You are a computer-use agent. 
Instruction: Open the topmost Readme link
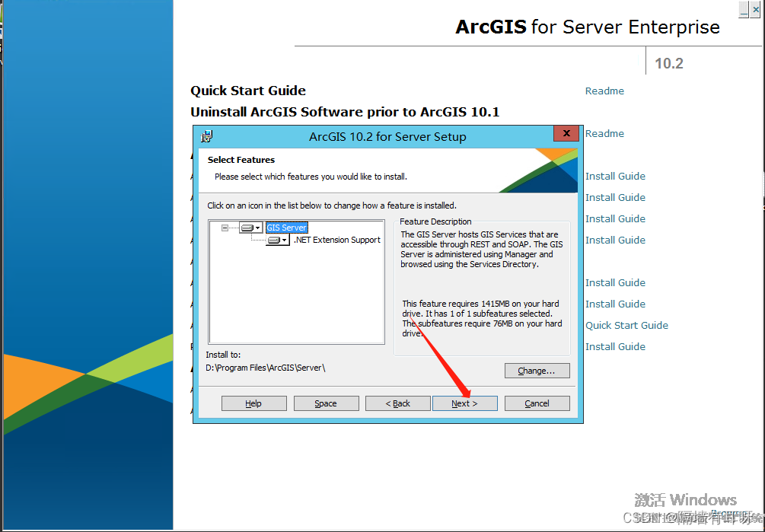tap(604, 91)
